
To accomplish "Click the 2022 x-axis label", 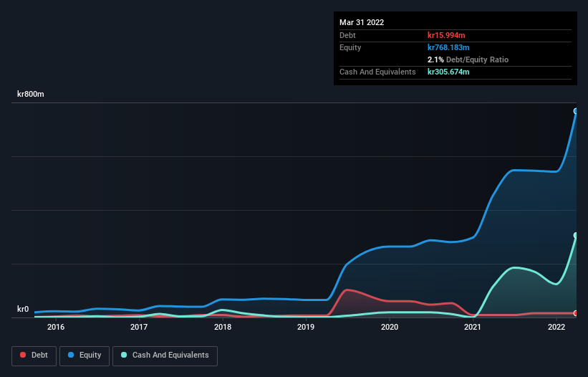I will pyautogui.click(x=556, y=327).
